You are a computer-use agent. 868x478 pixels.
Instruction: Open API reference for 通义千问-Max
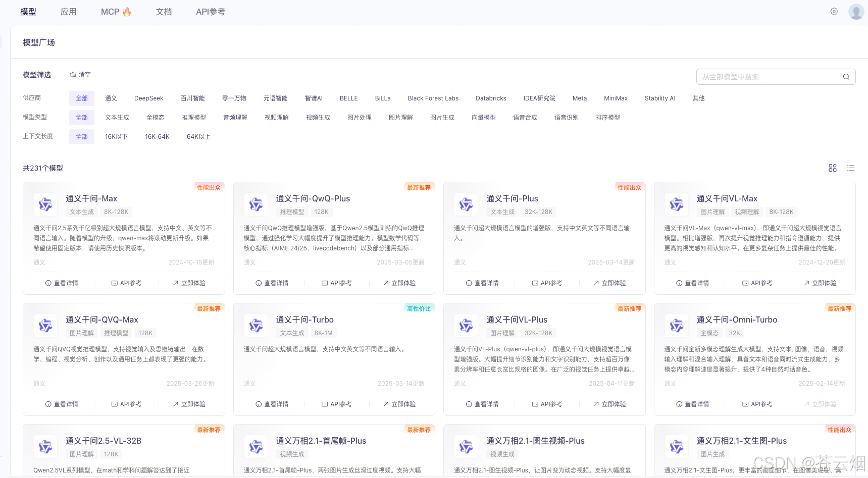(x=126, y=283)
